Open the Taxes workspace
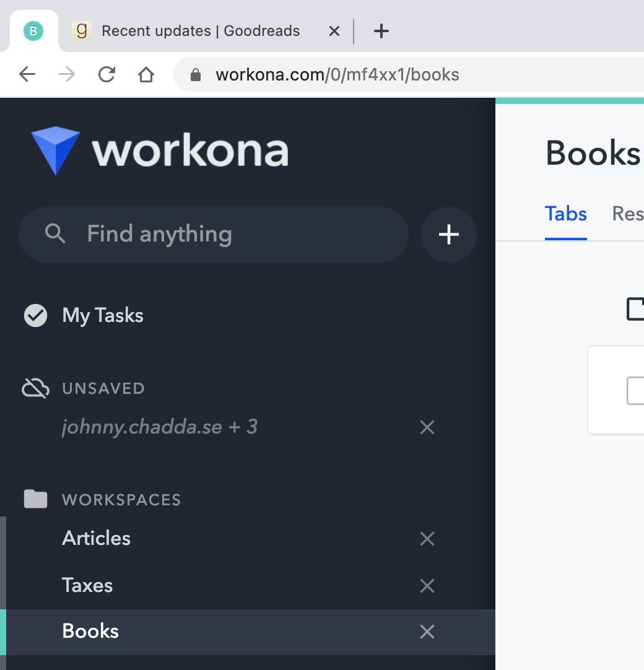This screenshot has width=644, height=670. coord(87,585)
